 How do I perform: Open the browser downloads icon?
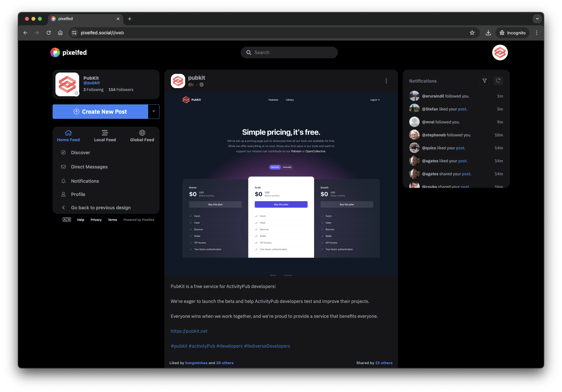(x=488, y=33)
